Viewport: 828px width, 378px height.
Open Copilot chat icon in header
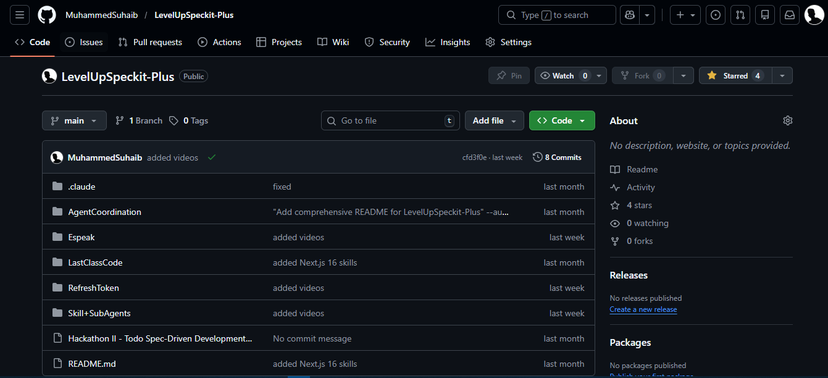(629, 15)
